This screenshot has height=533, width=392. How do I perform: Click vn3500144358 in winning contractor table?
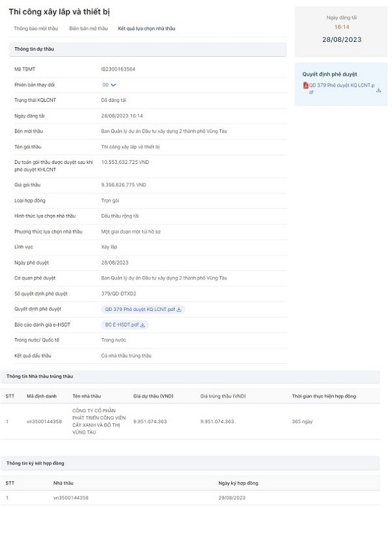click(x=44, y=421)
